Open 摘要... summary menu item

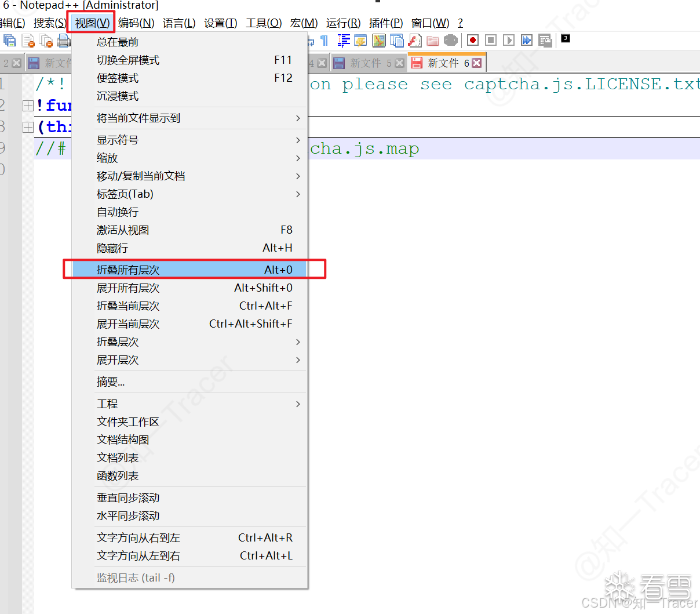(189, 382)
